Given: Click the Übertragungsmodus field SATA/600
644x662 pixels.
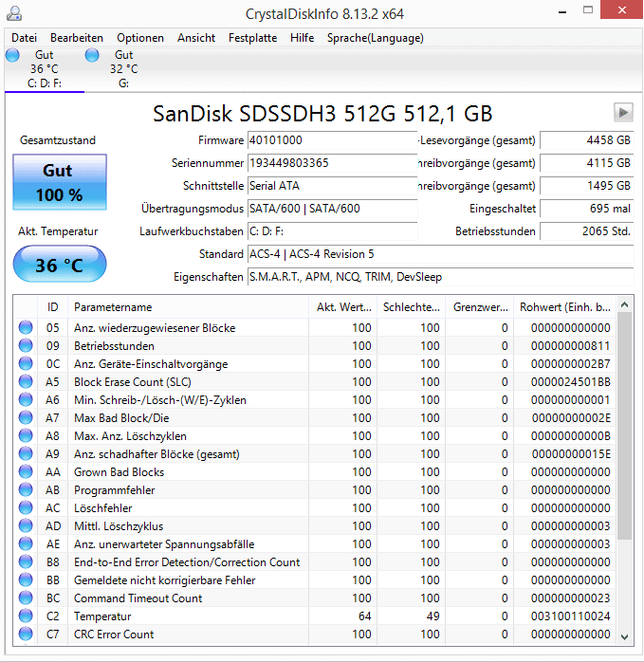Looking at the screenshot, I should tap(332, 209).
